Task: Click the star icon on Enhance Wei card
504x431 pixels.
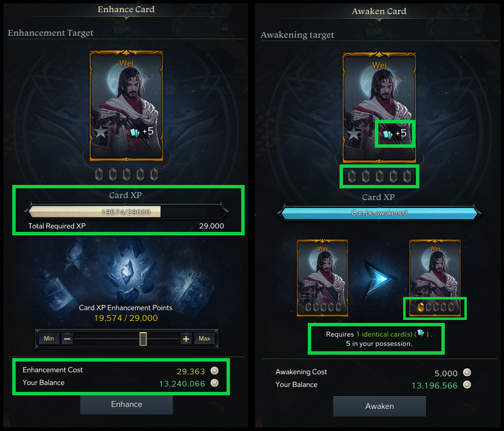Action: (x=101, y=131)
